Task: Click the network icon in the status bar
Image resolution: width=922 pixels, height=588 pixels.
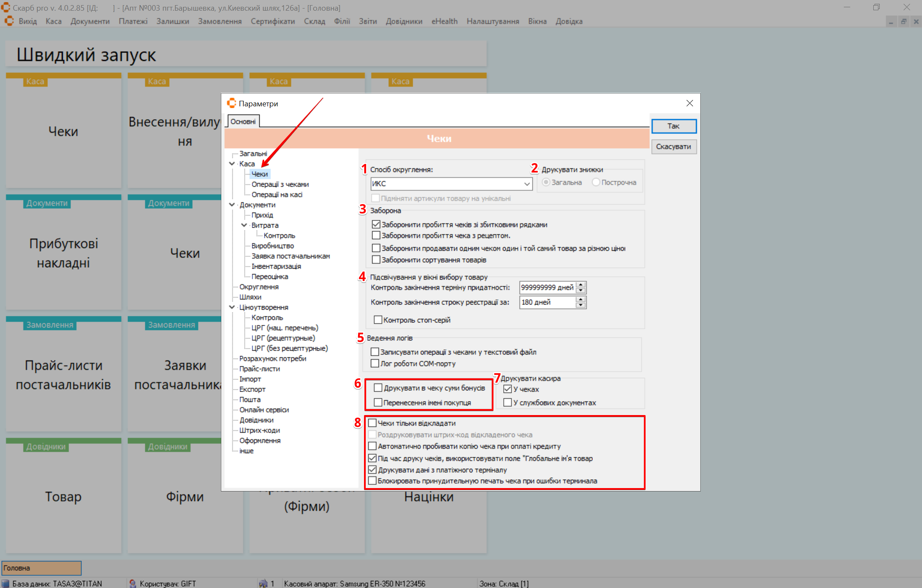Action: (x=263, y=583)
